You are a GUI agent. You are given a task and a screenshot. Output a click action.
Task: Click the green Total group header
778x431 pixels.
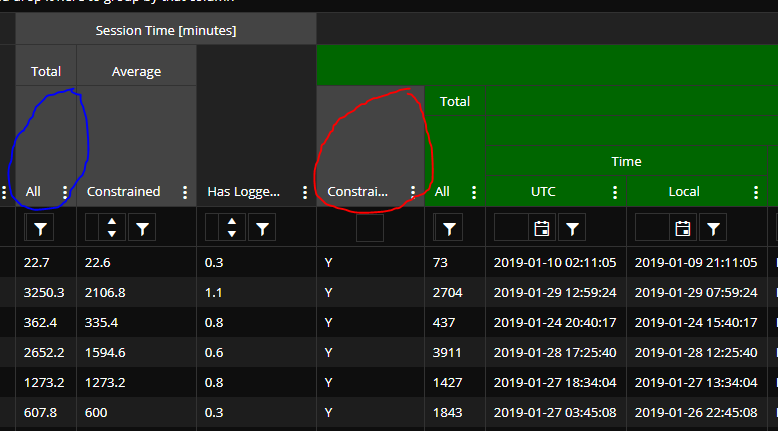[x=455, y=102]
